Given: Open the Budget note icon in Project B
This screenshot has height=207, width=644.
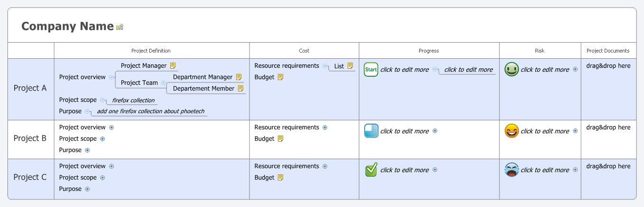Looking at the screenshot, I should click(280, 139).
